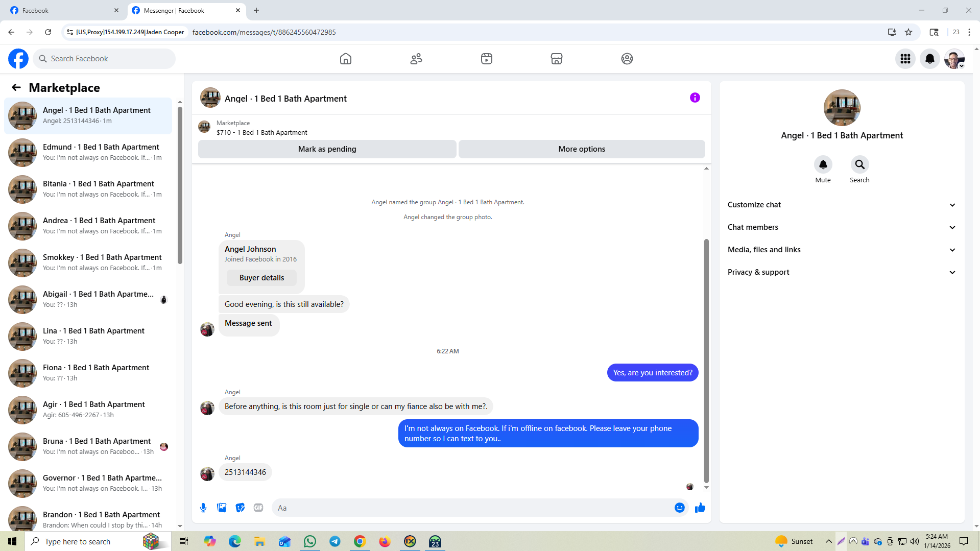Image resolution: width=980 pixels, height=551 pixels.
Task: Open WhatsApp from the taskbar
Action: click(310, 541)
